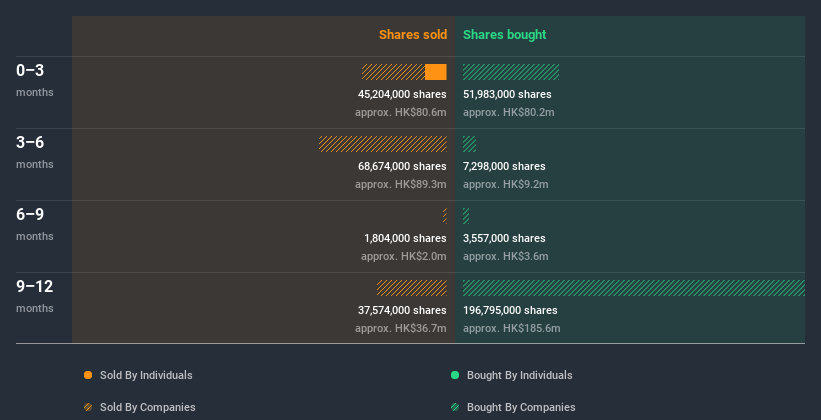Click the green bought bar for 3–6 months

[x=470, y=144]
